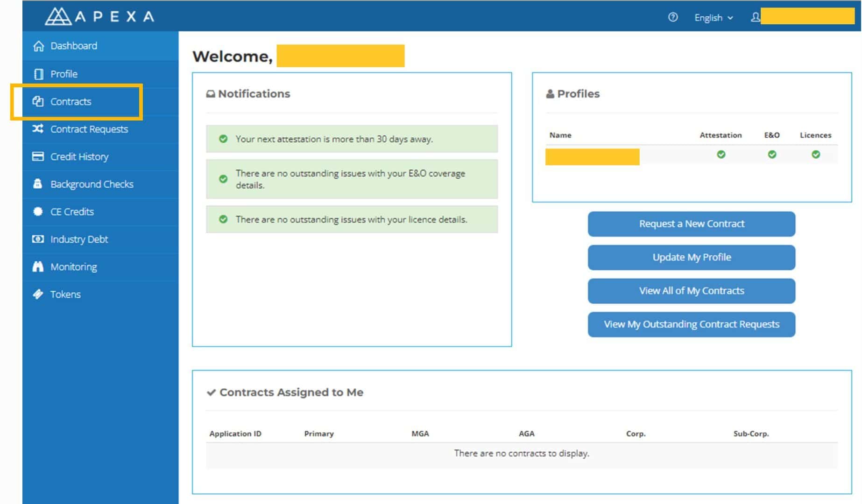
Task: Open the English language dropdown
Action: [x=713, y=18]
